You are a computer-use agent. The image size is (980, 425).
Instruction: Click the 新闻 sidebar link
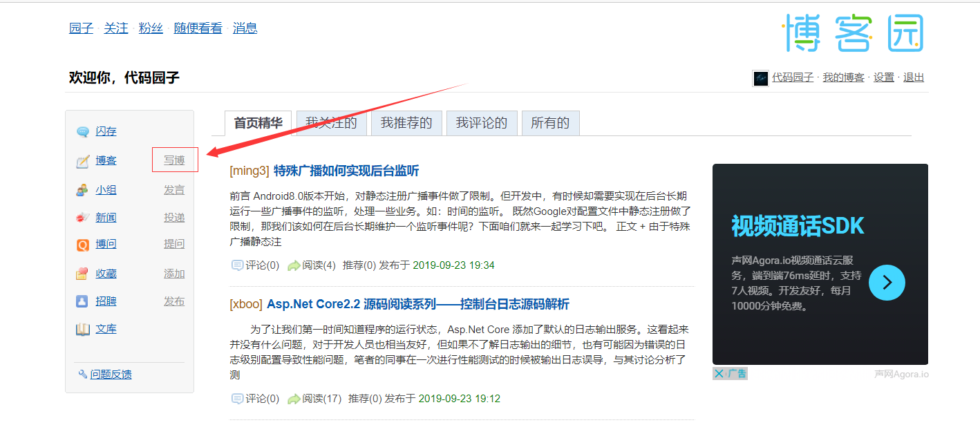coord(106,218)
